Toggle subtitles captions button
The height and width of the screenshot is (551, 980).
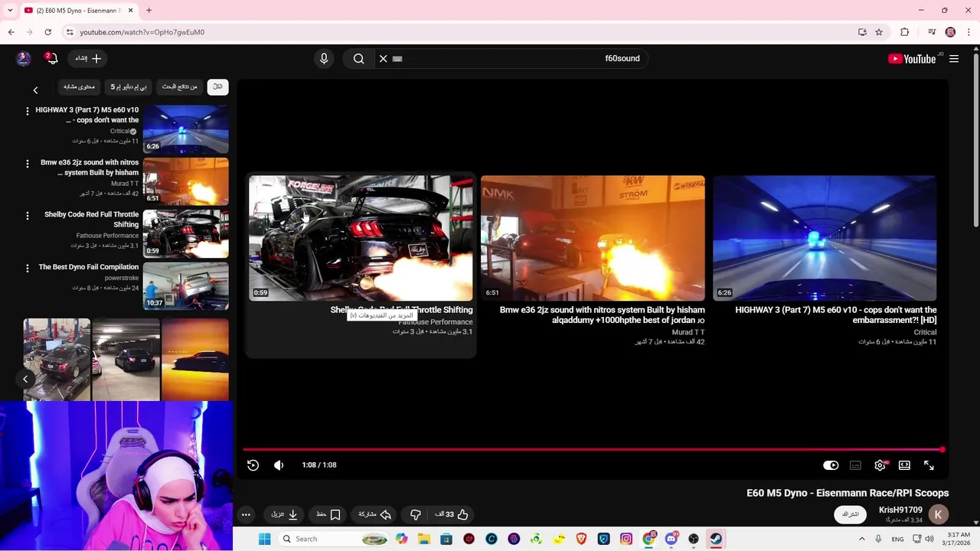(x=855, y=465)
